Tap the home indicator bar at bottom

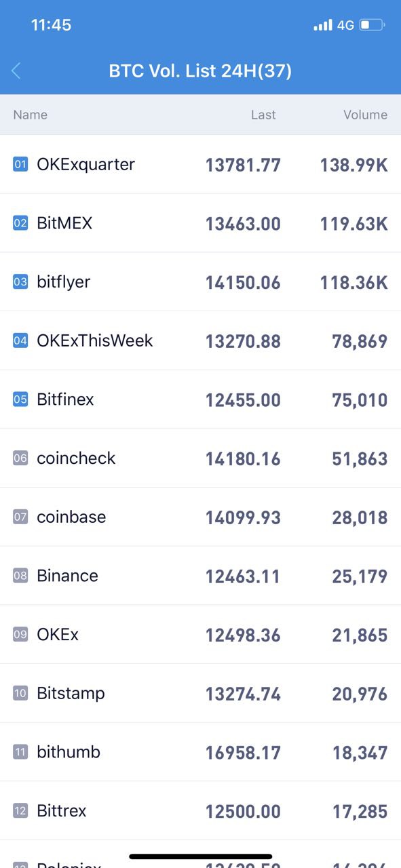pos(200,856)
